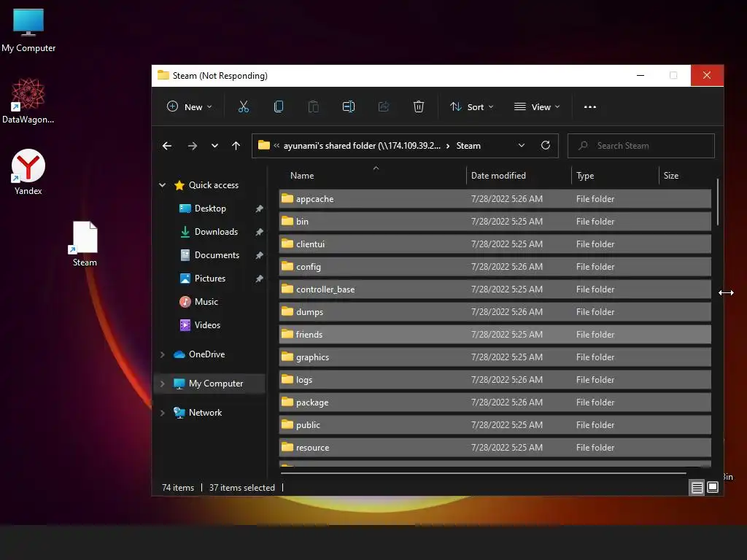Image resolution: width=747 pixels, height=560 pixels.
Task: Select Downloads in navigation pane
Action: pos(216,232)
